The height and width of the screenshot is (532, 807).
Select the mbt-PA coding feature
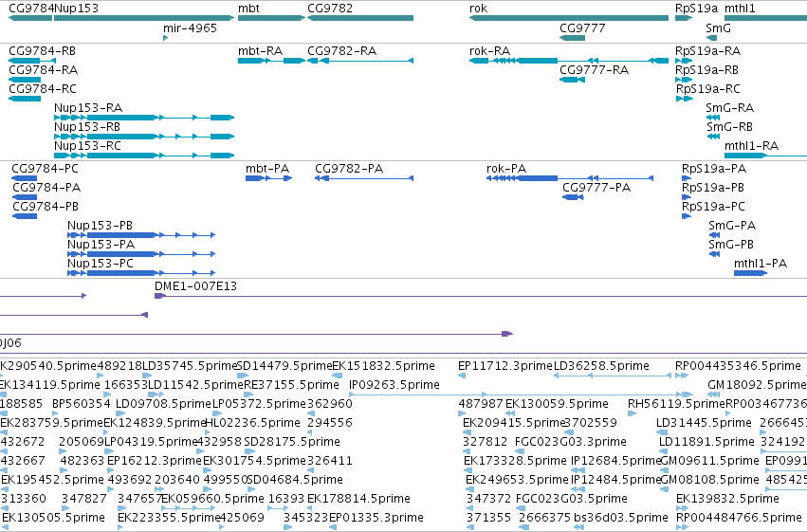tap(268, 178)
